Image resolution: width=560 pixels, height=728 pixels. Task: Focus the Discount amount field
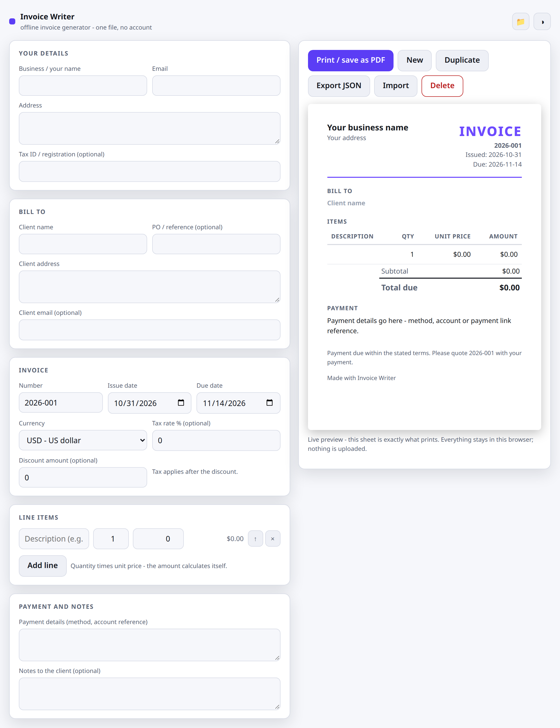point(83,477)
